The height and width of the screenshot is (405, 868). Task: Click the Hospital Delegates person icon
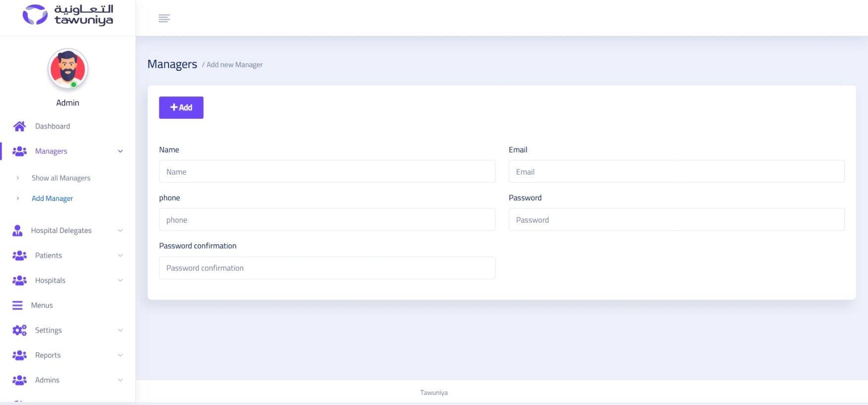[x=18, y=230]
